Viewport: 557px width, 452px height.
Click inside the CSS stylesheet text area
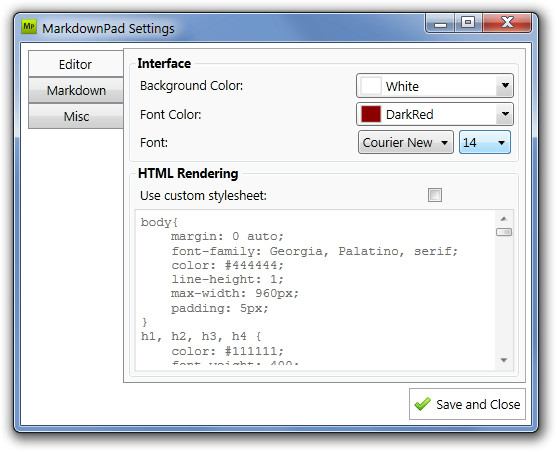pyautogui.click(x=315, y=290)
